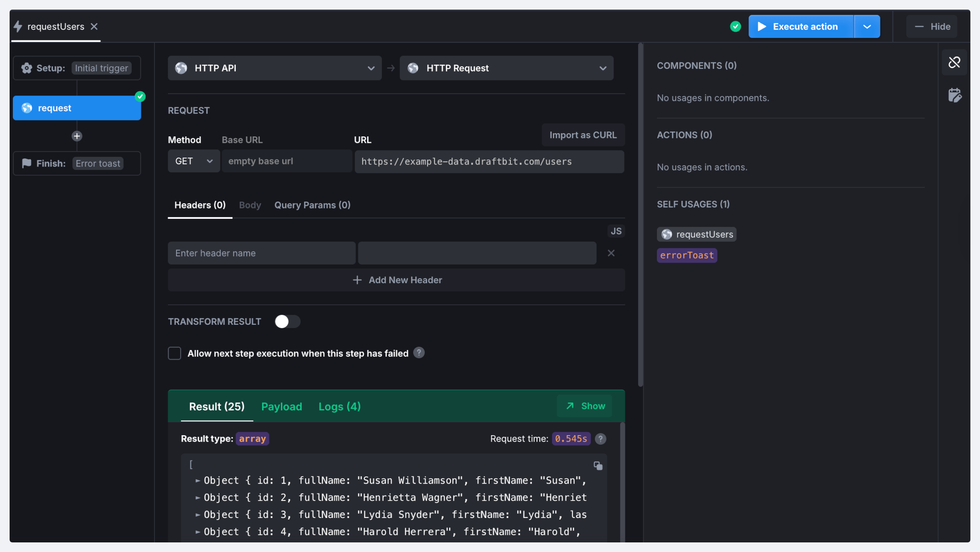Enable allow next step execution checkbox
The image size is (980, 552).
[175, 353]
